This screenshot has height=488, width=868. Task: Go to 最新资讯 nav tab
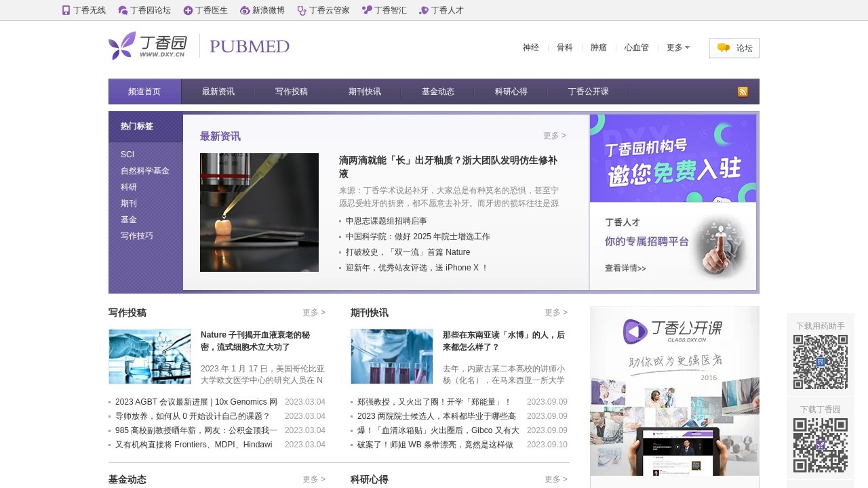[218, 91]
